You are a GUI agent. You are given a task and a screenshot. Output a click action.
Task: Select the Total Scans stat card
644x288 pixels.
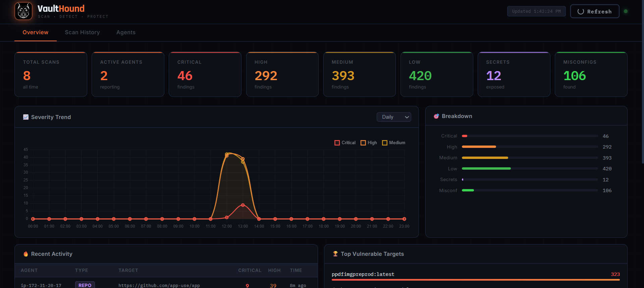click(x=51, y=74)
